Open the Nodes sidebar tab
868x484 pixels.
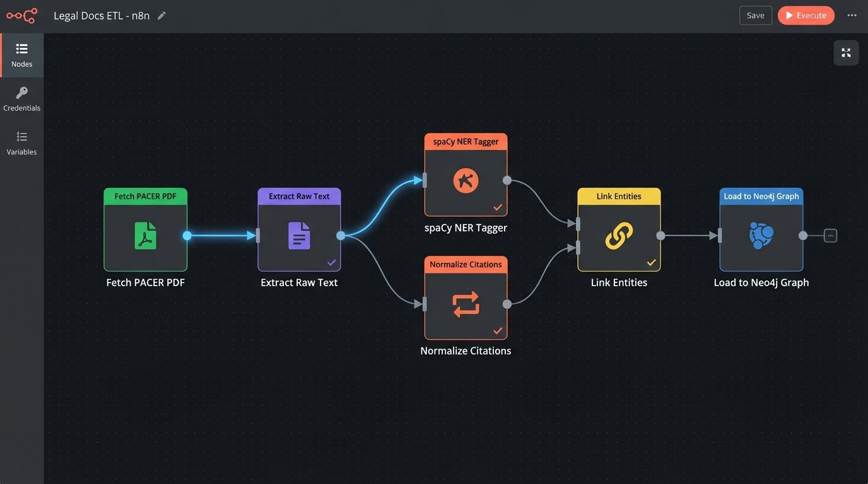[21, 55]
